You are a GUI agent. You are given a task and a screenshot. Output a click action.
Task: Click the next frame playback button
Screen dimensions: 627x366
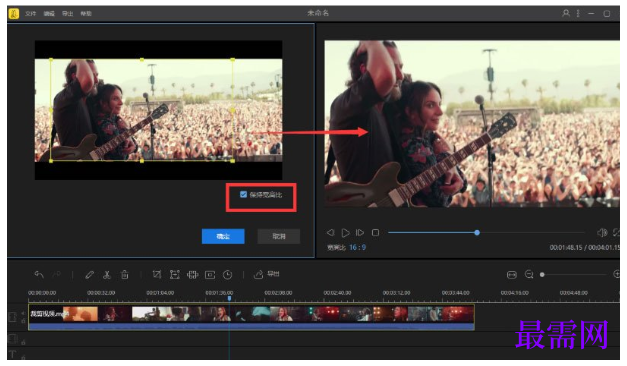click(x=360, y=232)
